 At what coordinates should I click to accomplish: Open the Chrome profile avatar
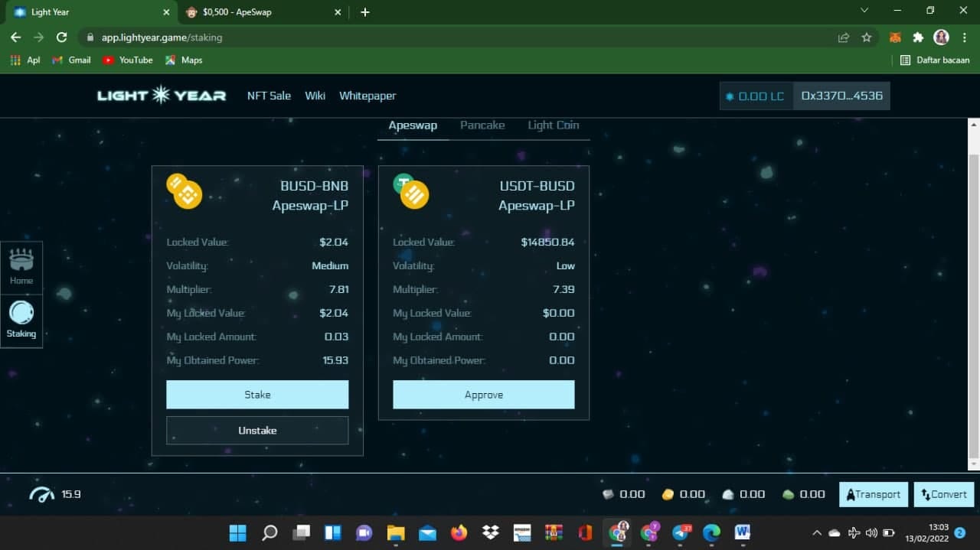point(942,37)
